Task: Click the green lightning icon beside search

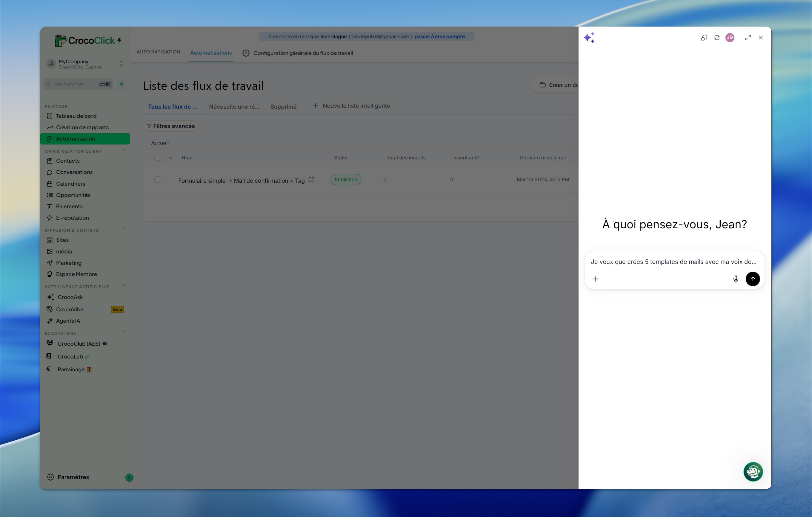Action: 122,84
